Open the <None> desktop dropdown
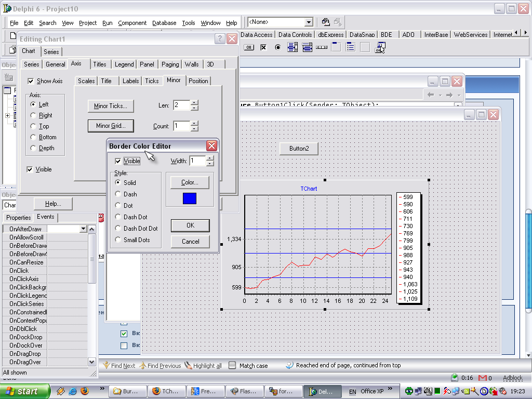532x399 pixels. click(x=309, y=22)
